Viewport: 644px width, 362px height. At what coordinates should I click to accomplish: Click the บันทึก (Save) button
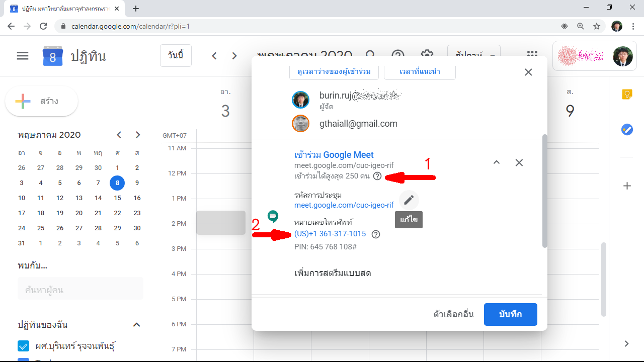(510, 314)
